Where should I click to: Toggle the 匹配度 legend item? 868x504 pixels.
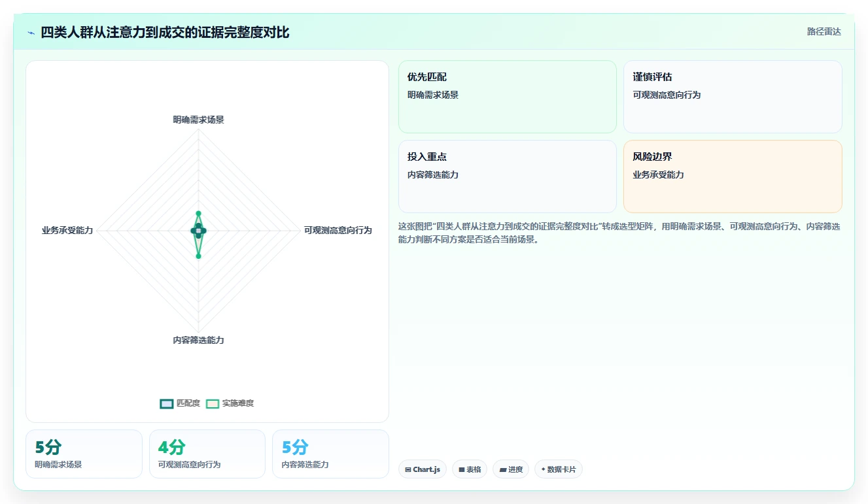coord(180,403)
